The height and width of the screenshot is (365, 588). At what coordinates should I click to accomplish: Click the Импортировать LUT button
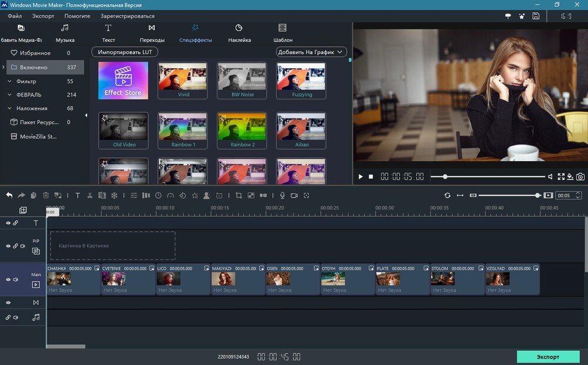125,52
